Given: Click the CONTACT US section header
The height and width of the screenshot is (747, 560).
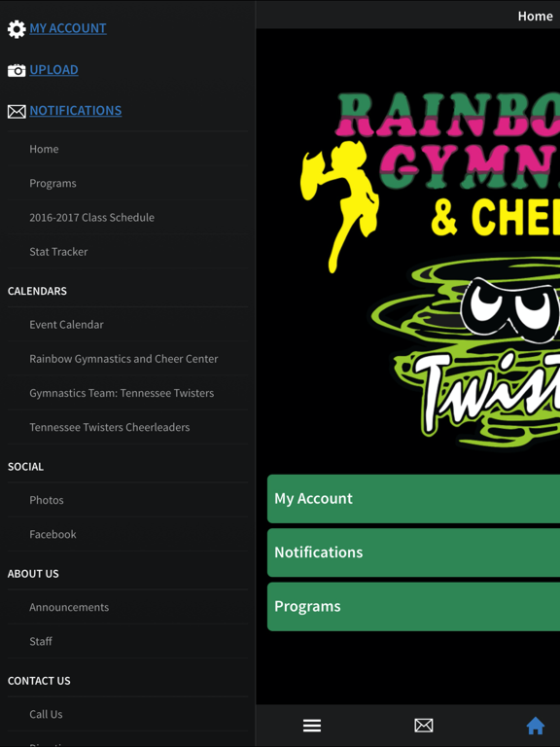Looking at the screenshot, I should pyautogui.click(x=39, y=681).
